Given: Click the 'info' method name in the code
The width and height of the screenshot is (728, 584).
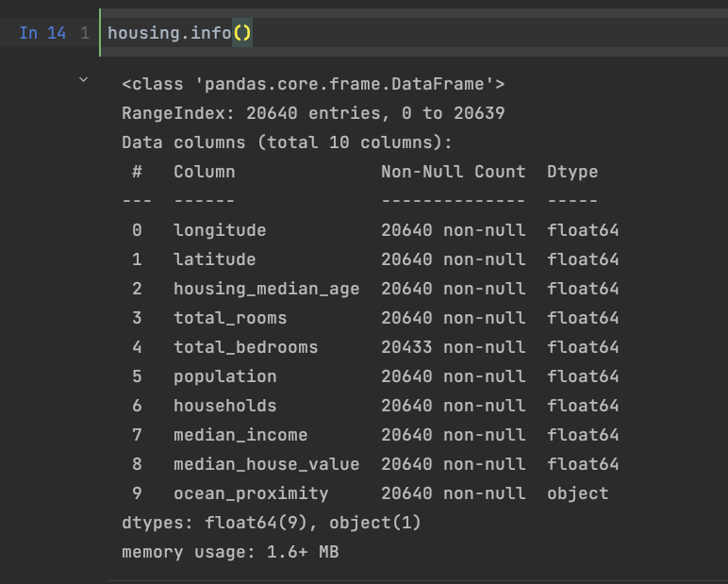Looking at the screenshot, I should point(210,33).
